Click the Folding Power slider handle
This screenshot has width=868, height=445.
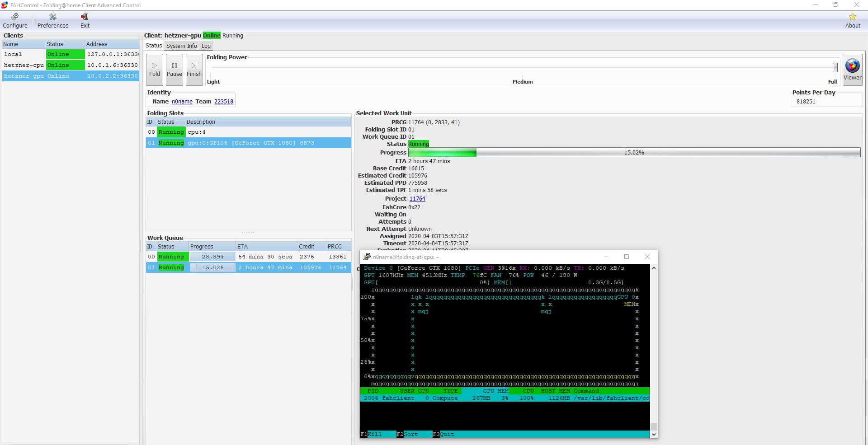click(x=835, y=67)
